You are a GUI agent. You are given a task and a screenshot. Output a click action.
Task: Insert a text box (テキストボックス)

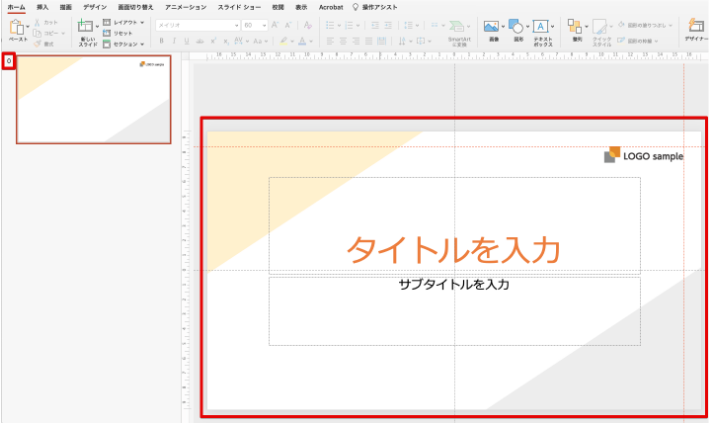(542, 27)
